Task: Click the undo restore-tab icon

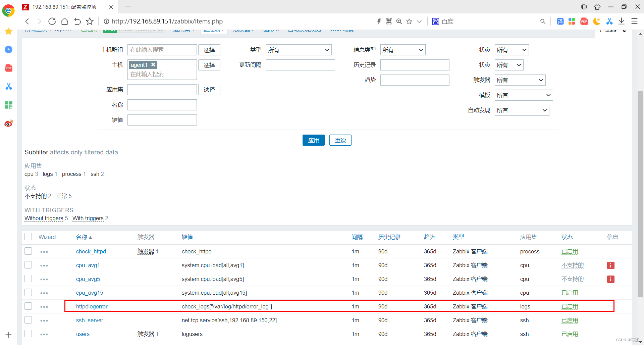Action: tap(77, 21)
